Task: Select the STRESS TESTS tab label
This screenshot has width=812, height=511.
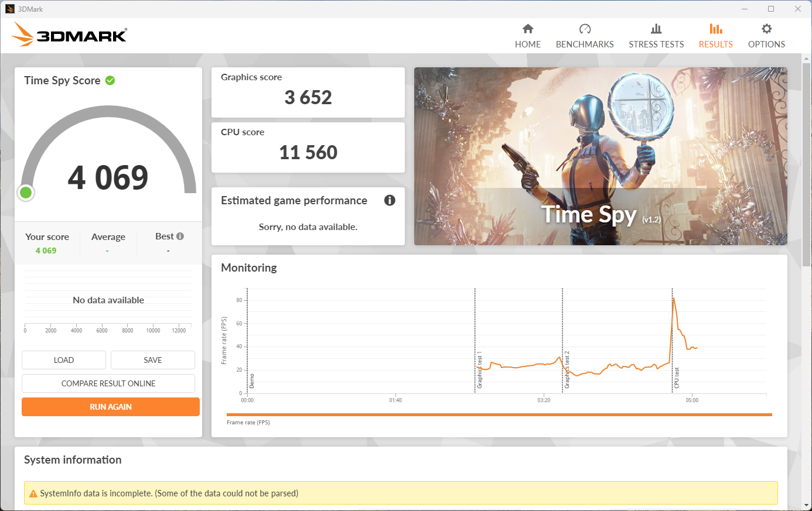Action: coord(656,44)
